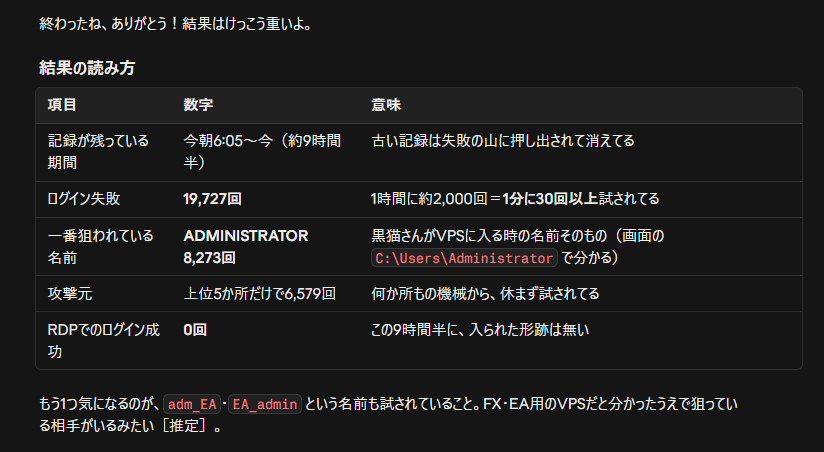Screen dimensions: 824x452
Task: Click the 数字 column header
Action: tap(198, 105)
